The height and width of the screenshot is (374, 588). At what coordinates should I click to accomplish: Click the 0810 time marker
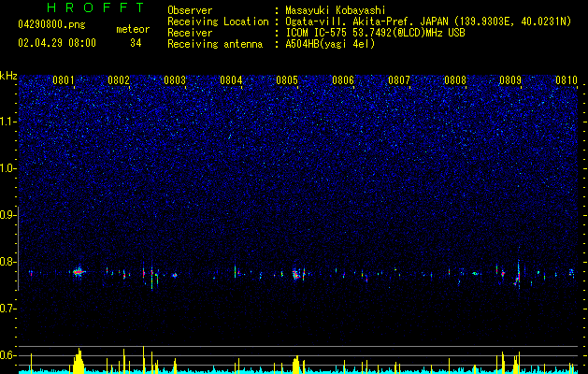tap(566, 80)
